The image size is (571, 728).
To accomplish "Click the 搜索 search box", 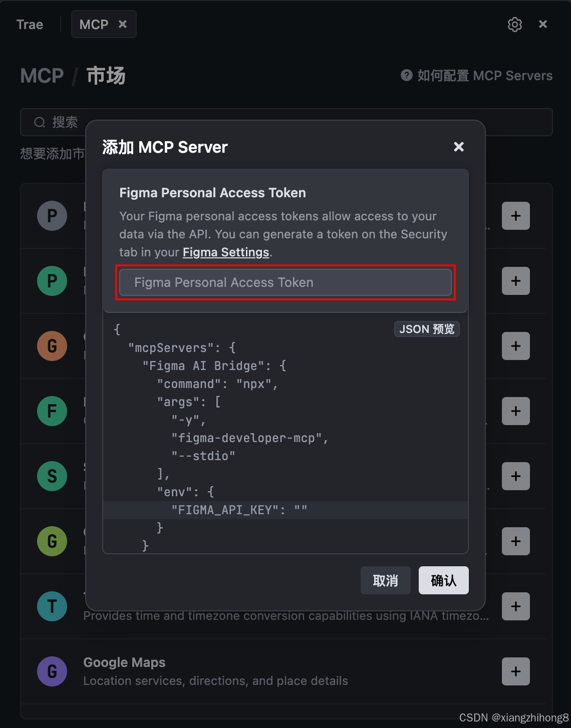I will point(55,122).
